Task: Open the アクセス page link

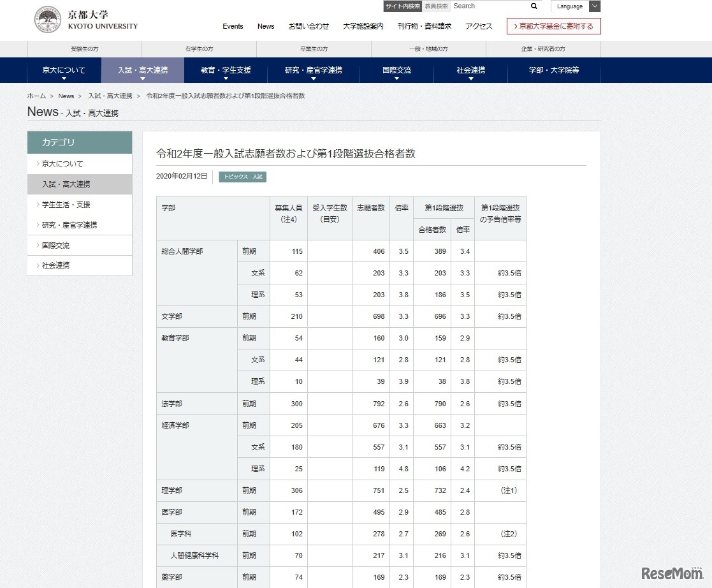Action: [x=478, y=27]
